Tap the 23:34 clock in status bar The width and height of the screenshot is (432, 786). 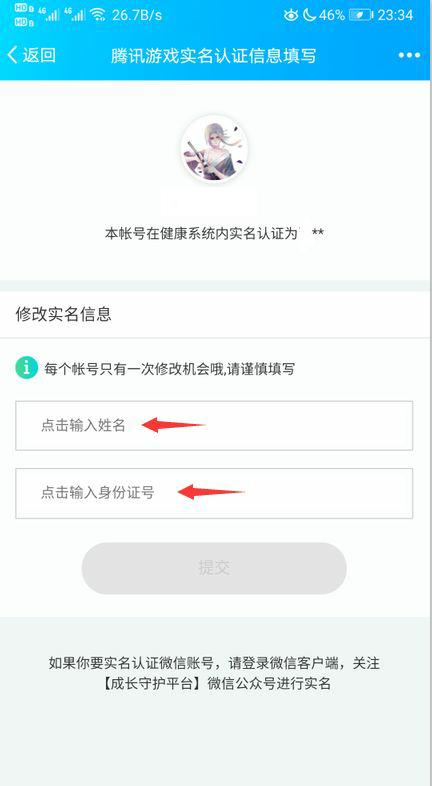coord(395,15)
